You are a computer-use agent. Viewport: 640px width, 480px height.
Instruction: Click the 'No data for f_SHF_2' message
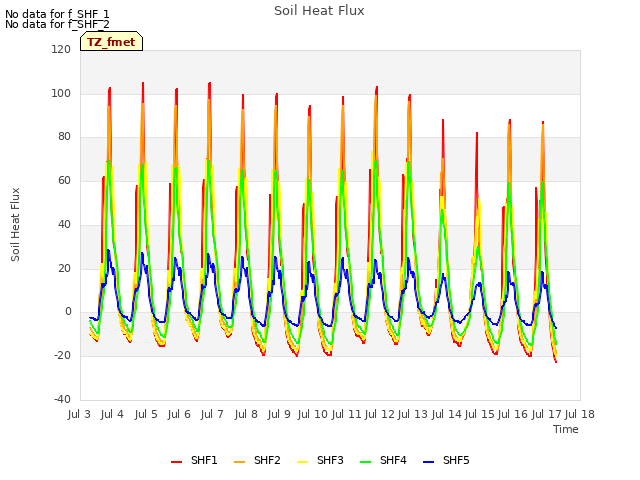tap(57, 24)
